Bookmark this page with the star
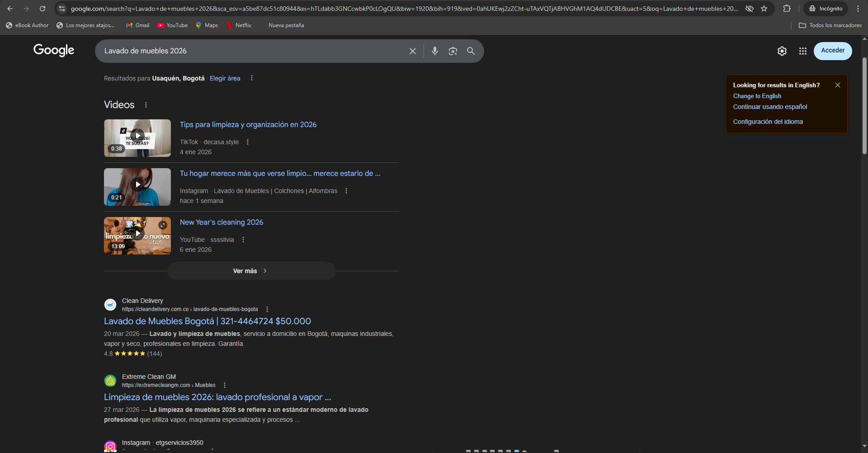 (x=764, y=9)
